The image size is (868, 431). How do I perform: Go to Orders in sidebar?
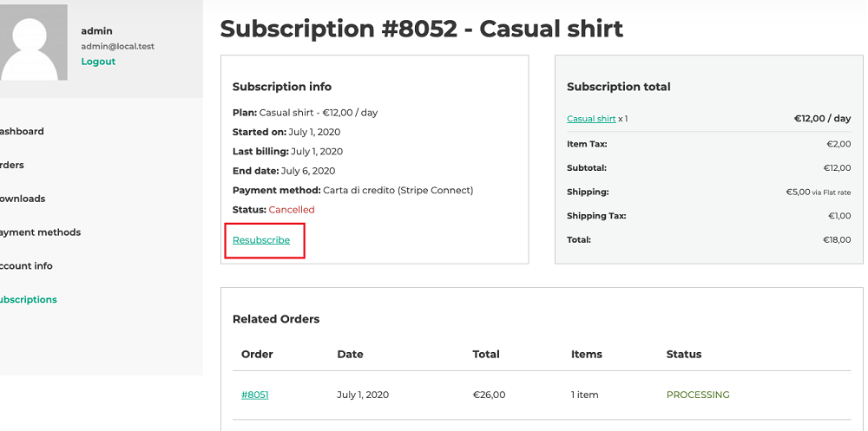(x=11, y=165)
